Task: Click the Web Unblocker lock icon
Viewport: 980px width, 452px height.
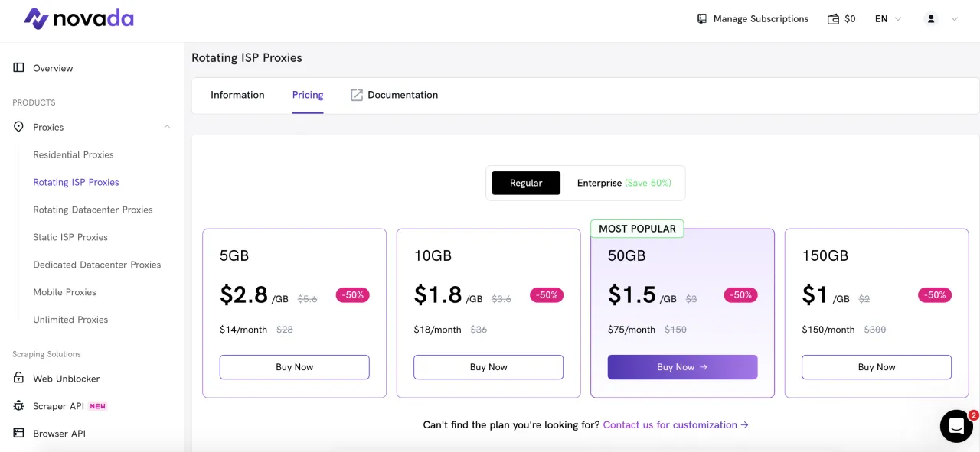Action: [19, 379]
